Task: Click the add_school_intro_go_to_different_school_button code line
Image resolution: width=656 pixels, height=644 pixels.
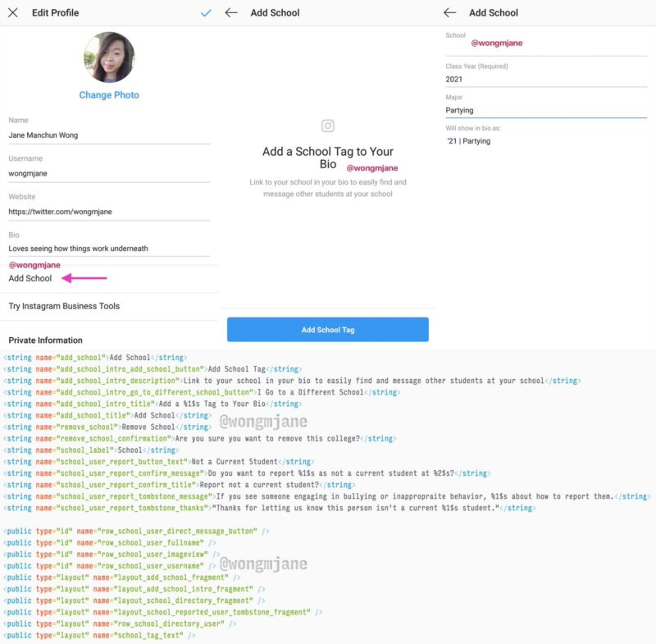Action: click(202, 392)
